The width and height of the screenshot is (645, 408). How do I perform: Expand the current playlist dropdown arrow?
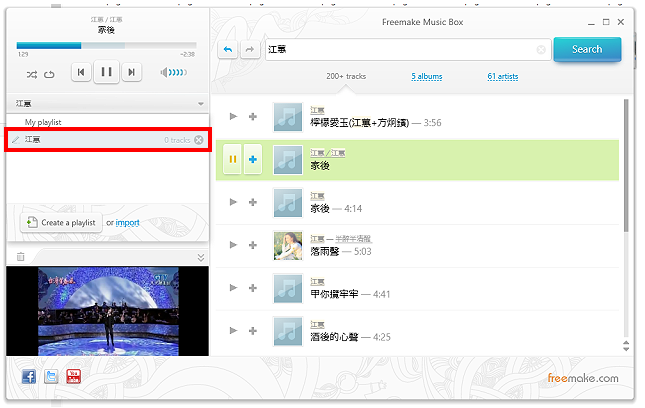(201, 104)
